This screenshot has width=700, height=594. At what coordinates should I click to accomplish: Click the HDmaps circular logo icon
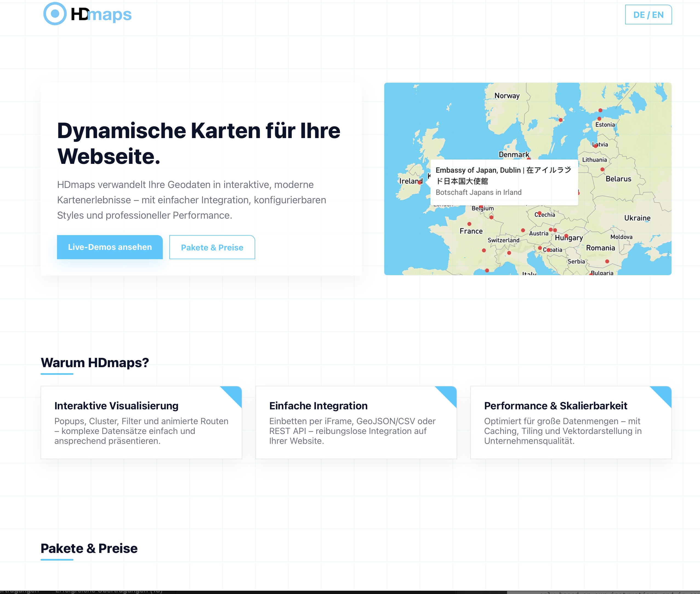55,14
